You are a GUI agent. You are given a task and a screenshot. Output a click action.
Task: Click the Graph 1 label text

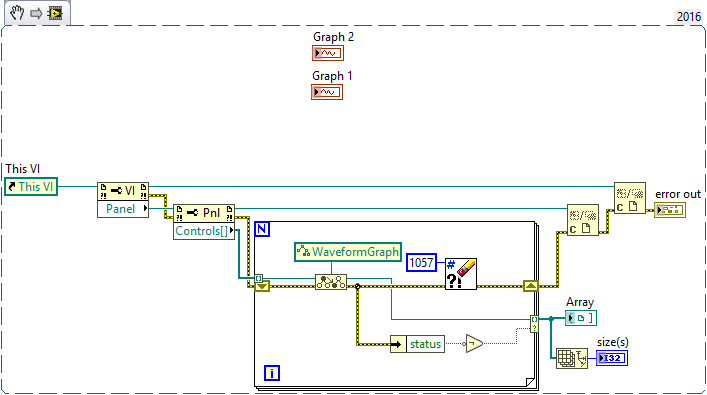tap(332, 76)
